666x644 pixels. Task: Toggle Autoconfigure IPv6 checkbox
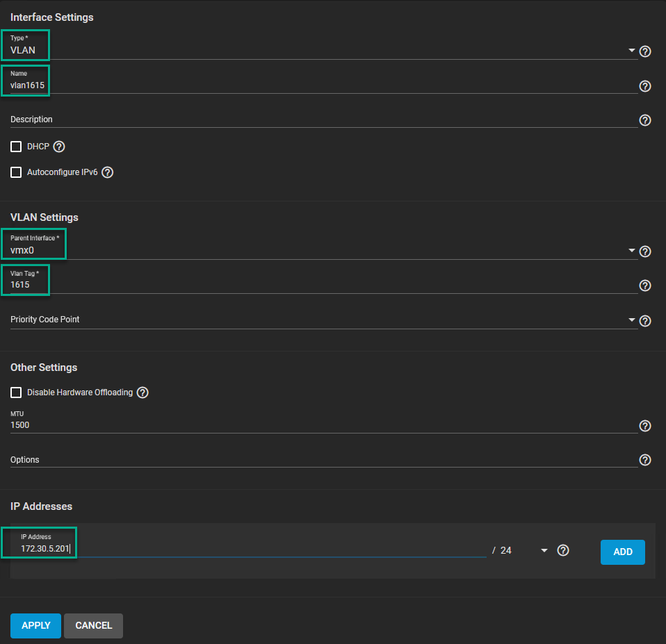(16, 172)
